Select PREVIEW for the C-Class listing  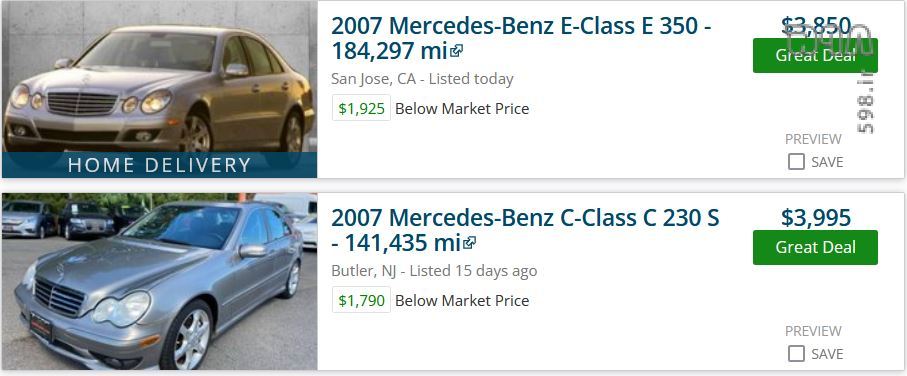tap(813, 331)
